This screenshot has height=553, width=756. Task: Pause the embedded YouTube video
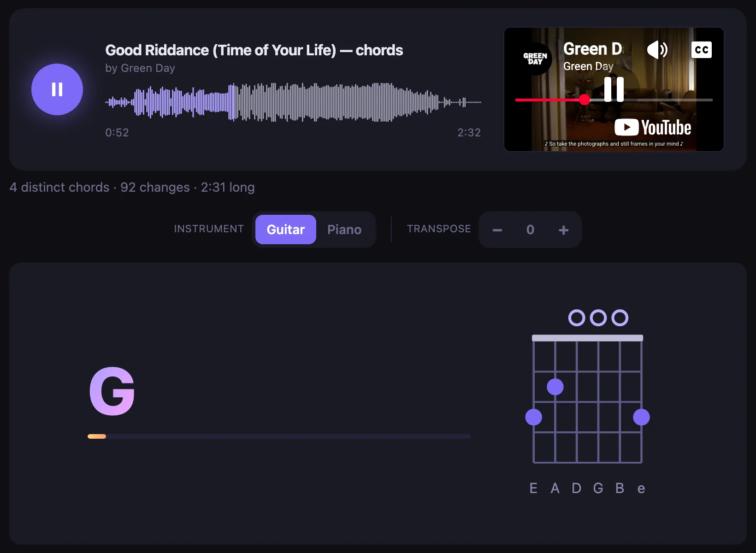click(x=614, y=89)
